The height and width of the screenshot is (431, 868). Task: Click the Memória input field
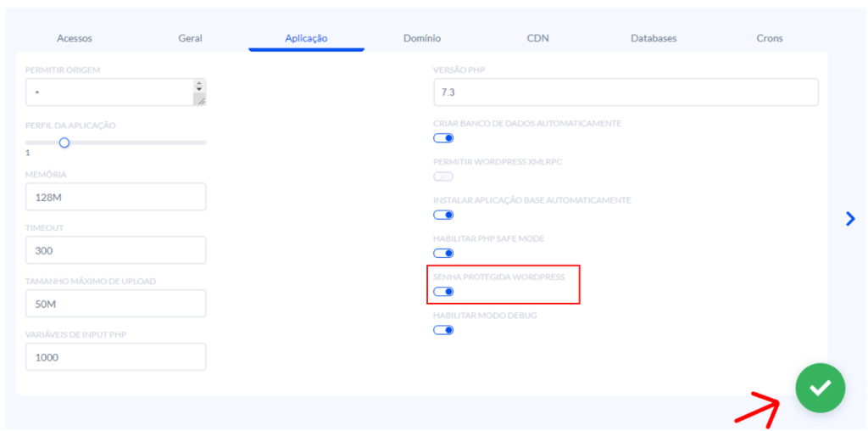pos(116,197)
